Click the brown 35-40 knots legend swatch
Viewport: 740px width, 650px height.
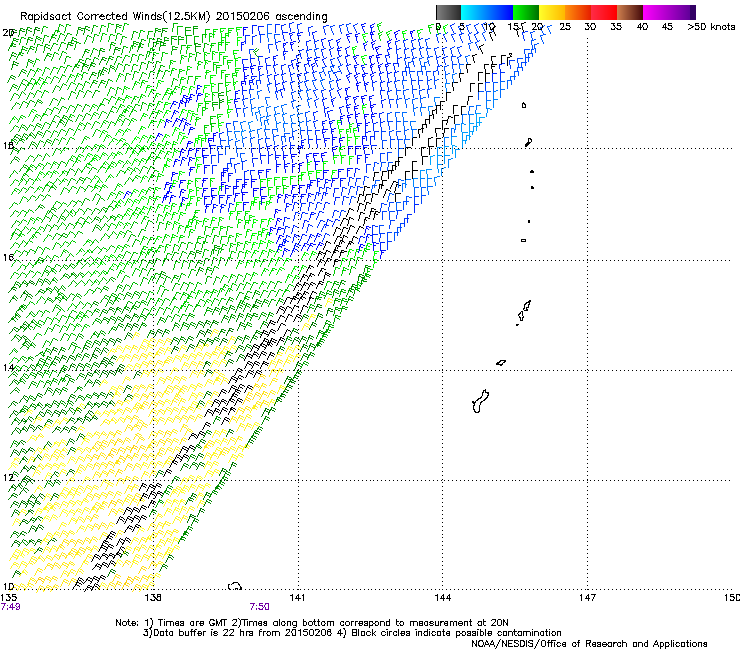click(630, 12)
